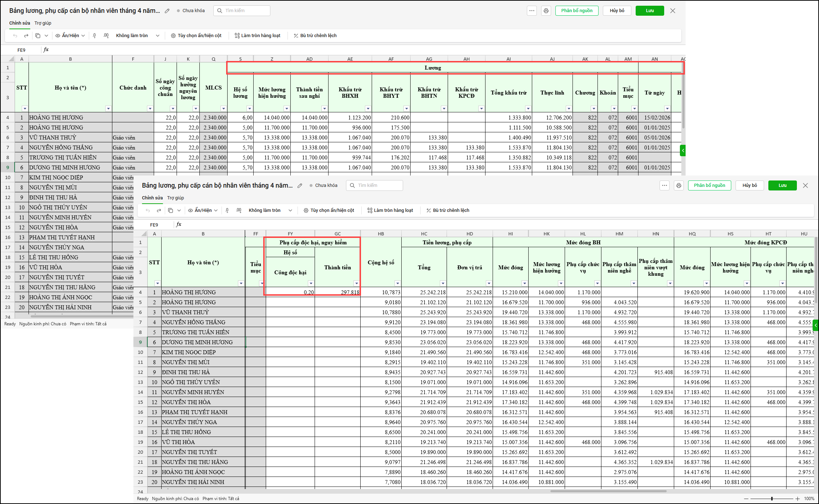Open filter dropdown of Công độc hại column

311,284
